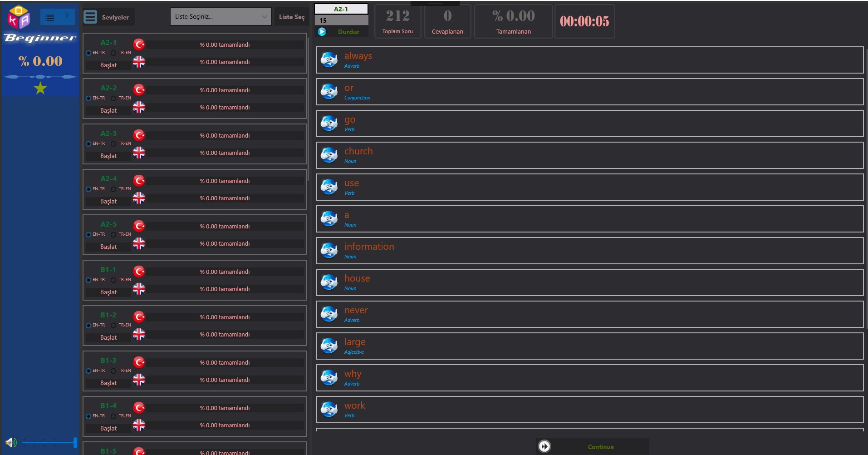
Task: Click the speaker icon beside go
Action: click(329, 123)
